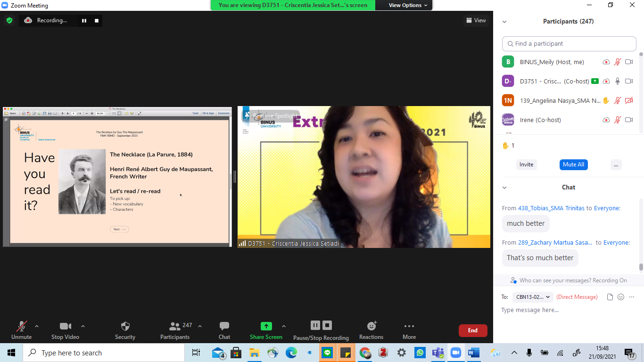Collapse the Participants panel chevron

click(504, 22)
